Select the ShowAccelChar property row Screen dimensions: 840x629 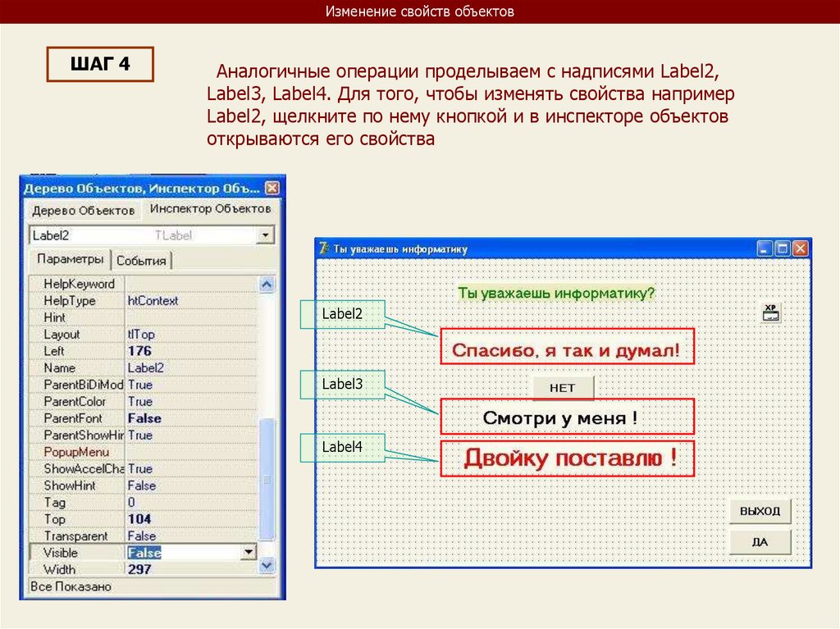pos(144,469)
